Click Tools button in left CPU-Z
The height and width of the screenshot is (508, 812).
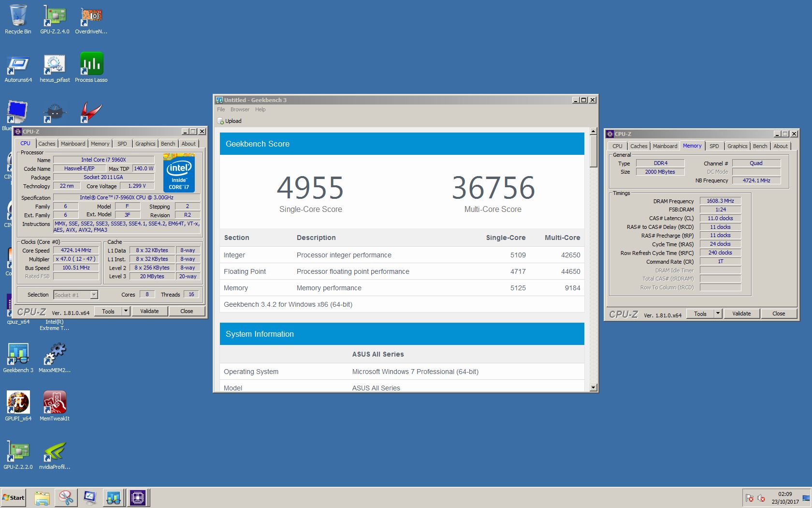click(x=108, y=311)
